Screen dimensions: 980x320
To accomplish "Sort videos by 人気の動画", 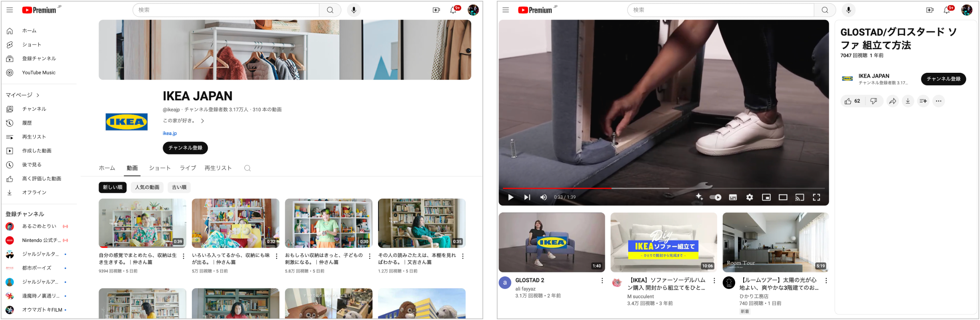I will [147, 187].
